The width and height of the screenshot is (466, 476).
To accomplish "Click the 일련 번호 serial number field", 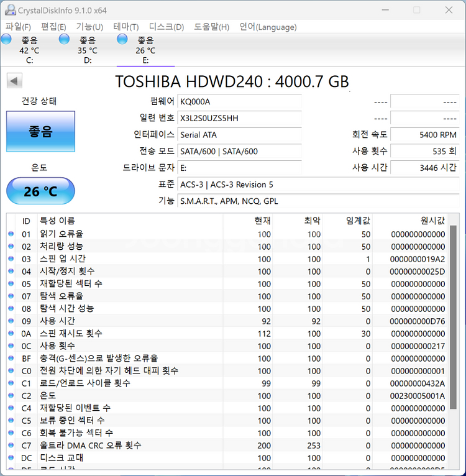I will (239, 118).
